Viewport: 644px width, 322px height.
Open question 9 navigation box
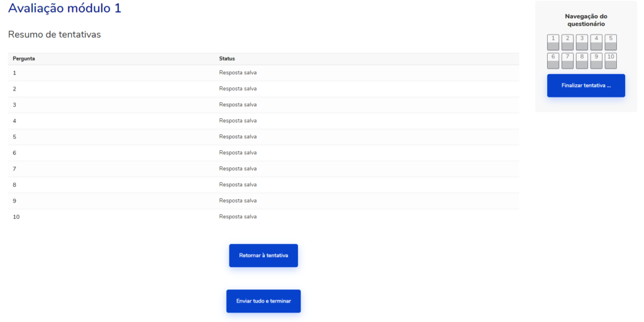pyautogui.click(x=596, y=61)
